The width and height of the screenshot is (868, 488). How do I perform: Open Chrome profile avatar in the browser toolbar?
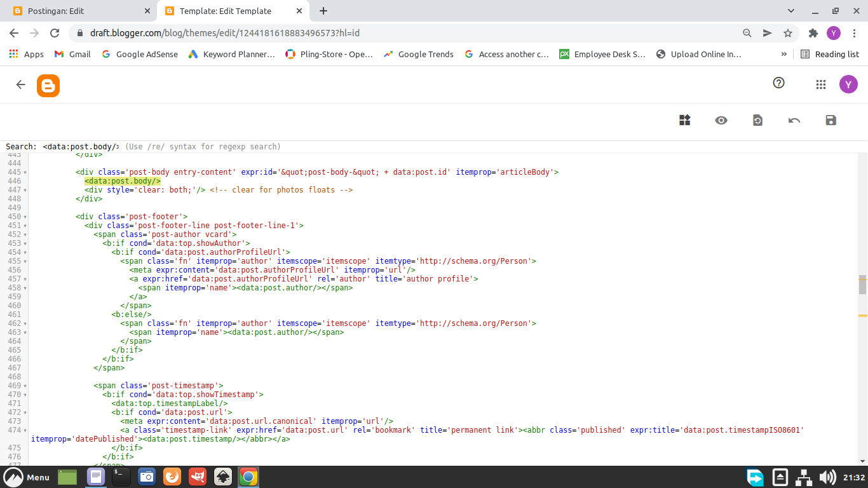click(834, 33)
